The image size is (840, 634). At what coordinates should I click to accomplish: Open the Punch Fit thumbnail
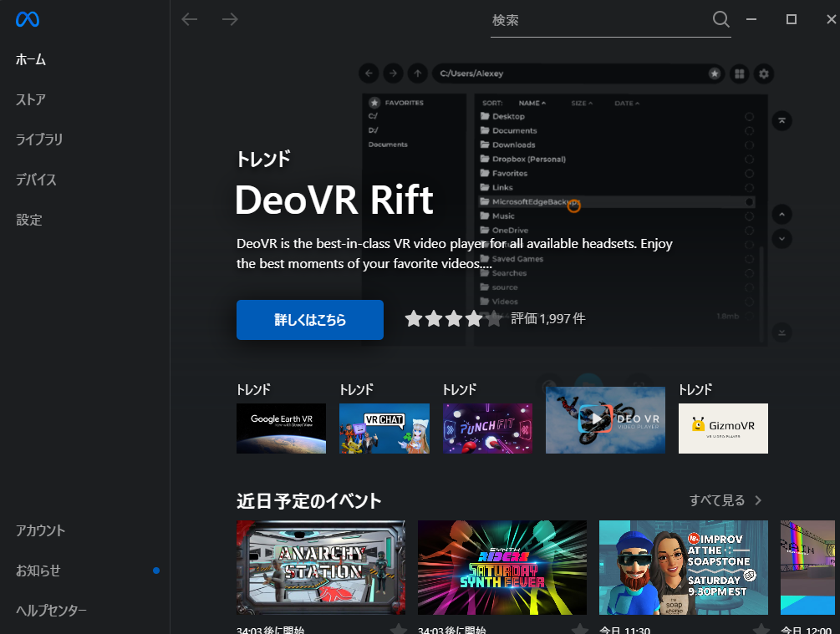pos(487,429)
